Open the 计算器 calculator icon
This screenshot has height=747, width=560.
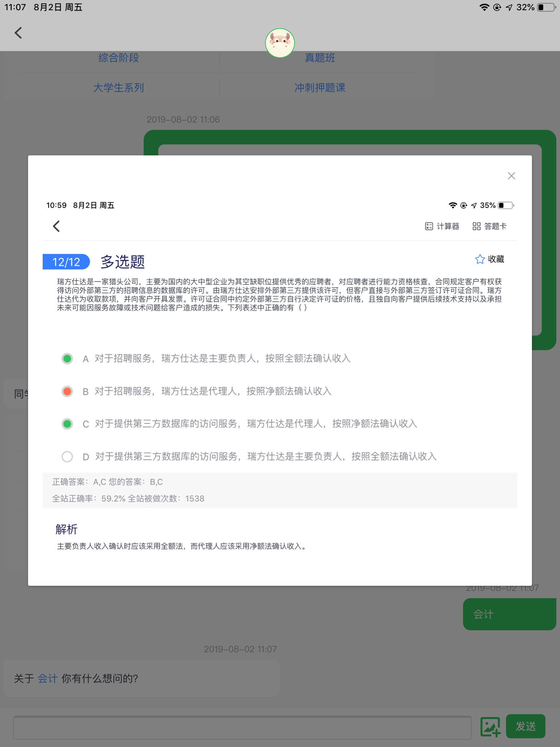click(x=429, y=226)
